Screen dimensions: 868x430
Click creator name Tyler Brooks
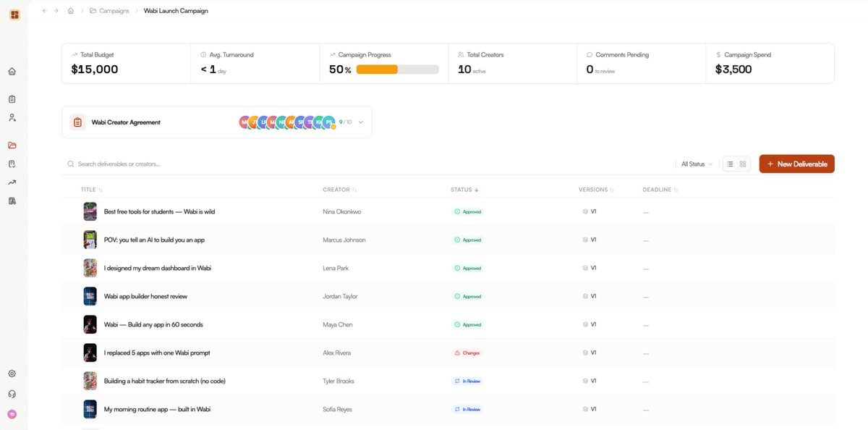(x=339, y=381)
